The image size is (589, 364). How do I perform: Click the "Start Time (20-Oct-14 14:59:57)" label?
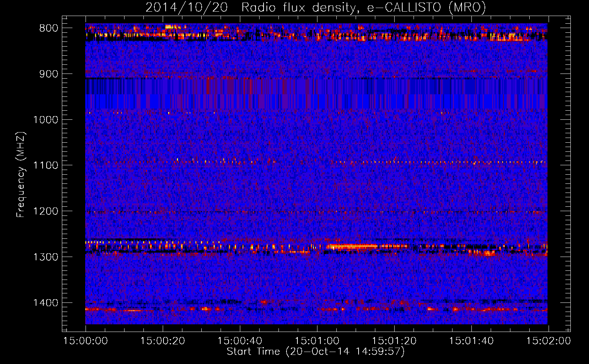coord(316,352)
